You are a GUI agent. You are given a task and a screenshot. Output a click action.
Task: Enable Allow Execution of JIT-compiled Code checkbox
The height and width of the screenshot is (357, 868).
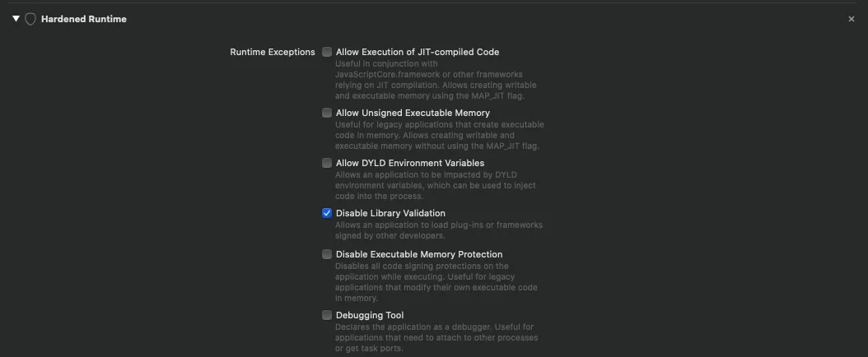(327, 52)
